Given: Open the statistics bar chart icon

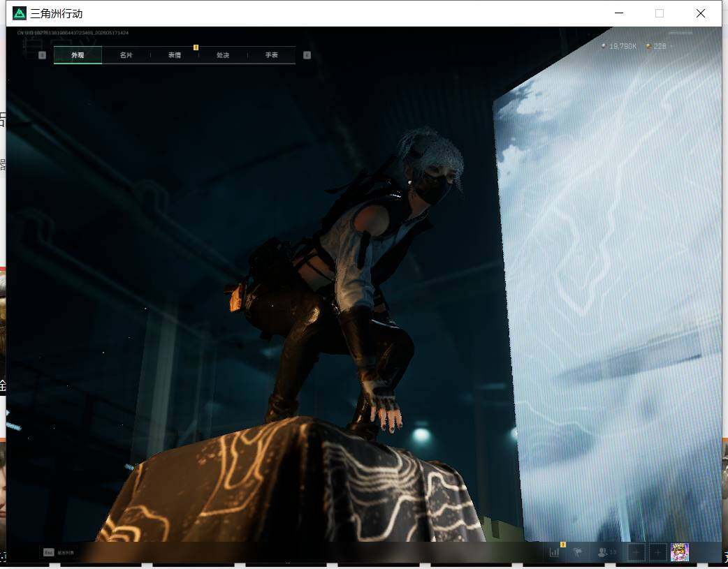Looking at the screenshot, I should [x=554, y=552].
